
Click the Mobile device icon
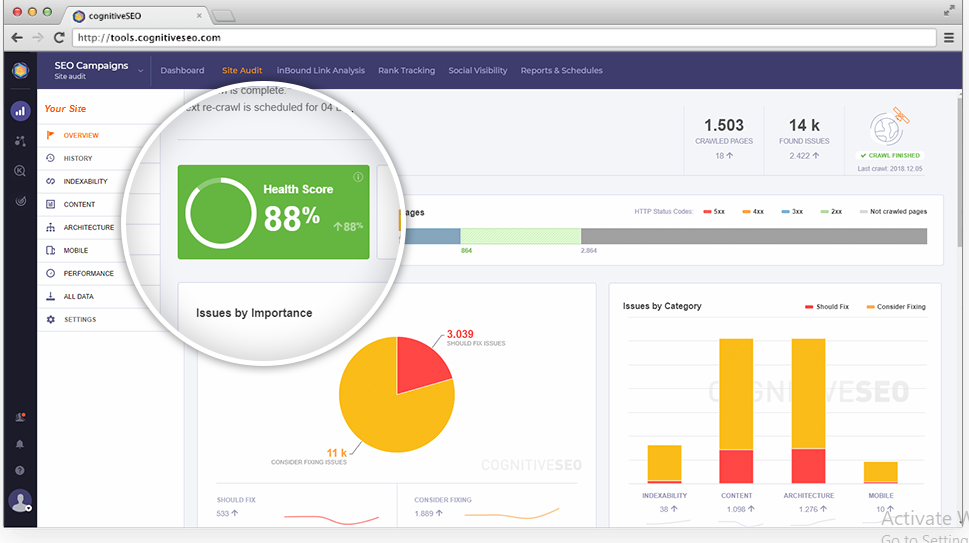pyautogui.click(x=51, y=250)
